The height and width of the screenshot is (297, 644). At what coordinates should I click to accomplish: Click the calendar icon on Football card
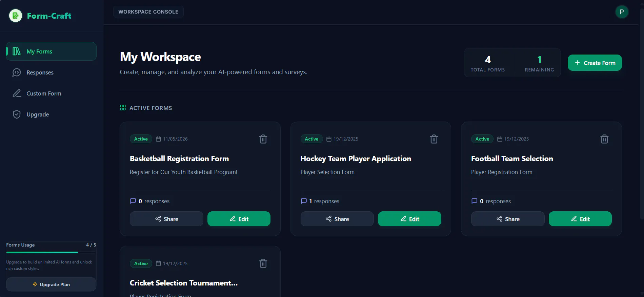point(500,139)
